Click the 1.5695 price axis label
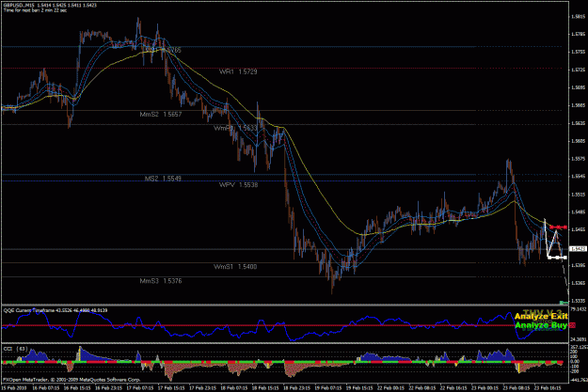This screenshot has height=392, width=588. [578, 87]
